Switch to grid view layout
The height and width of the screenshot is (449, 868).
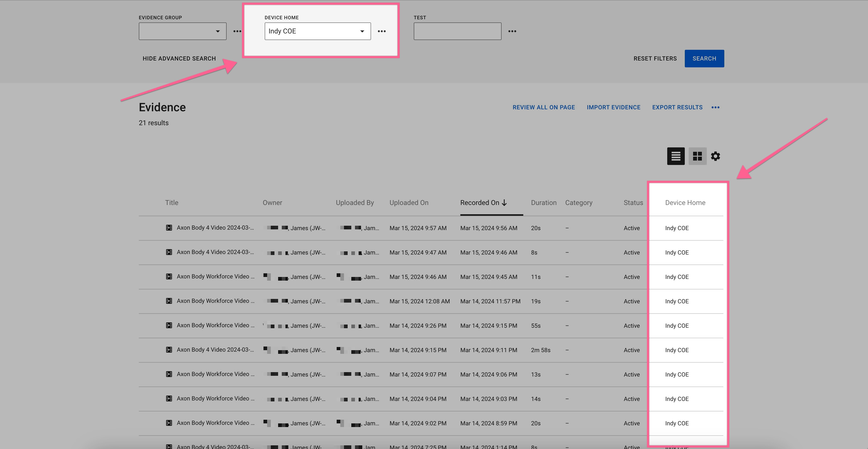(697, 156)
